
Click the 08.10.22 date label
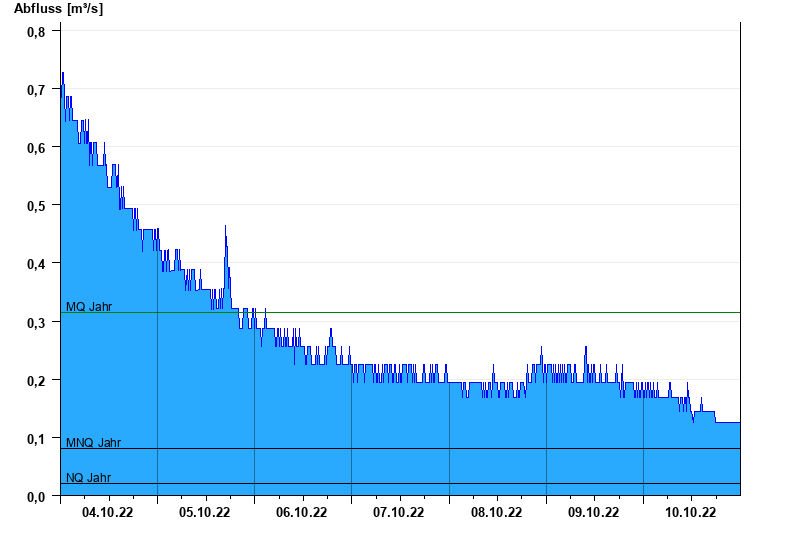(x=496, y=512)
